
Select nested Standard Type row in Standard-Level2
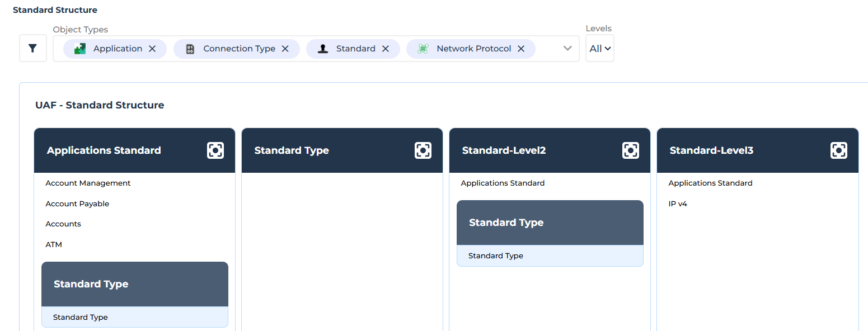click(x=496, y=256)
